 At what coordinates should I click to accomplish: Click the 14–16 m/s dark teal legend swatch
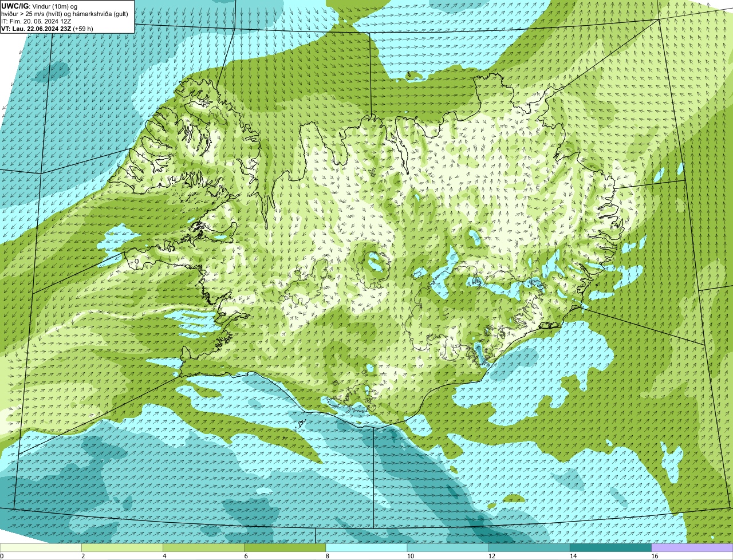tap(611, 548)
